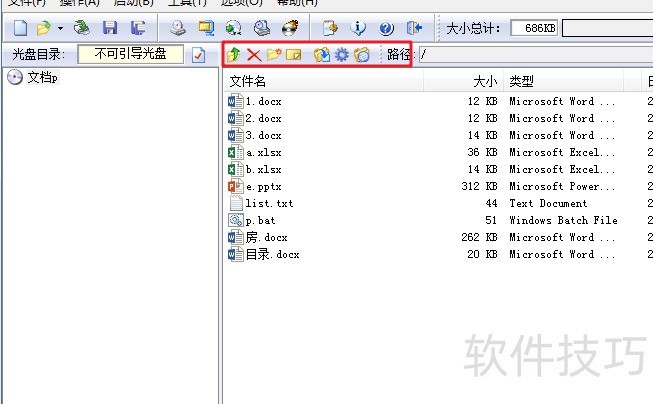Go up one folder with green arrow
This screenshot has height=404, width=653.
(x=234, y=54)
